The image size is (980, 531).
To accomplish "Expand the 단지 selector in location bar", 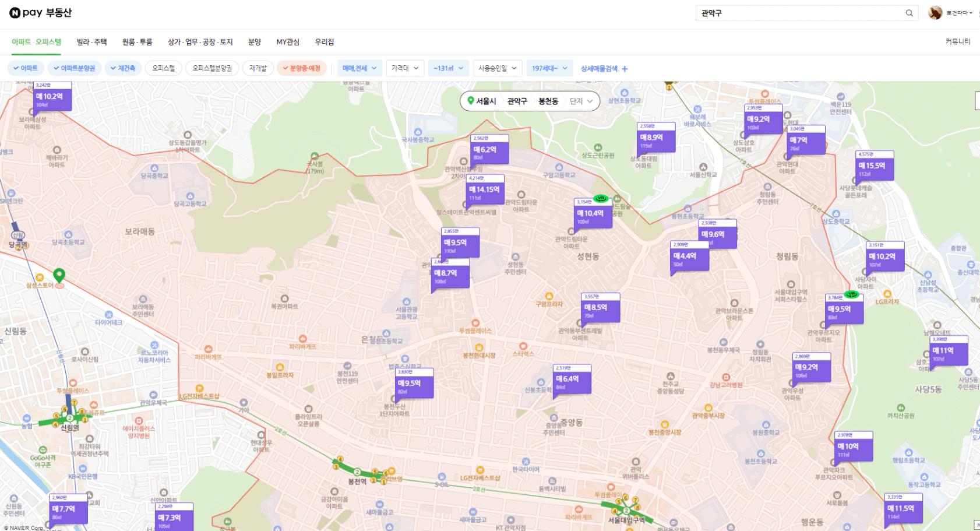I will (581, 101).
